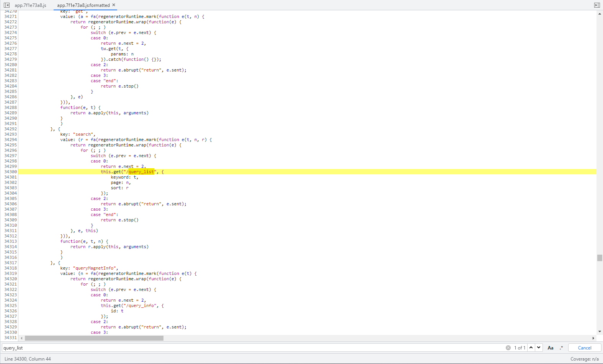Click the vertical scrollbar thumb
The height and width of the screenshot is (364, 603).
[x=600, y=258]
